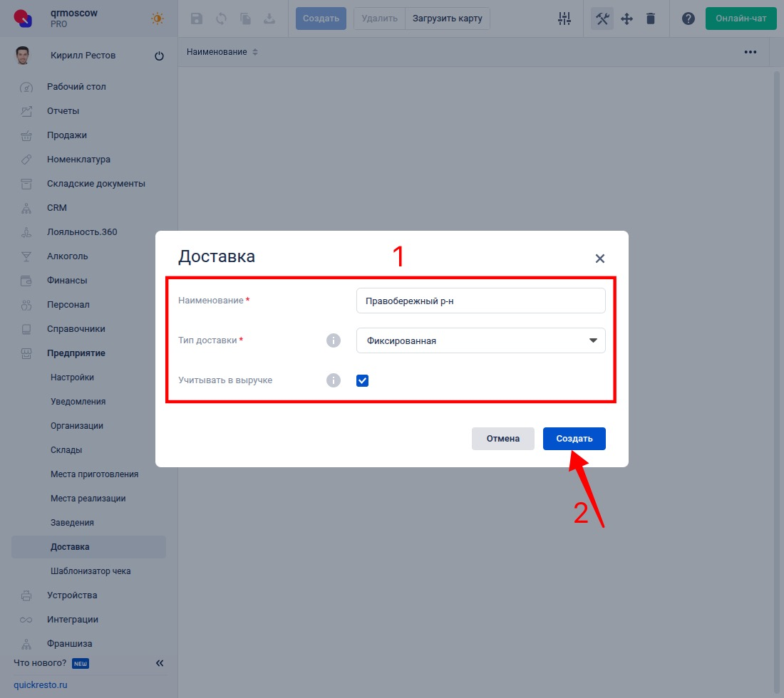The height and width of the screenshot is (698, 784).
Task: Click the trash bin icon in toolbar
Action: [651, 19]
